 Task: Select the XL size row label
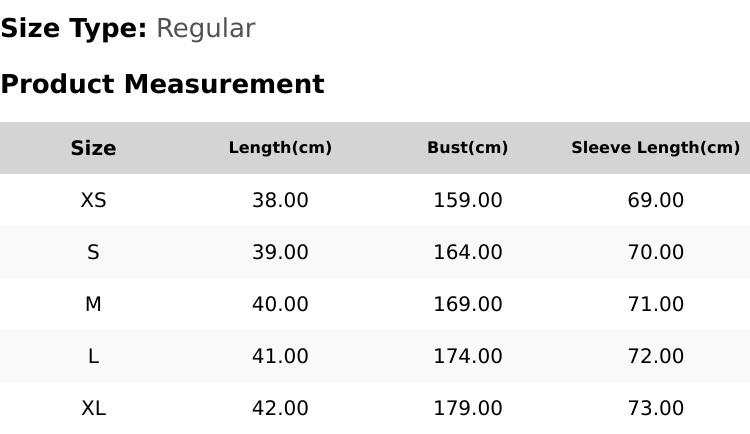[93, 408]
